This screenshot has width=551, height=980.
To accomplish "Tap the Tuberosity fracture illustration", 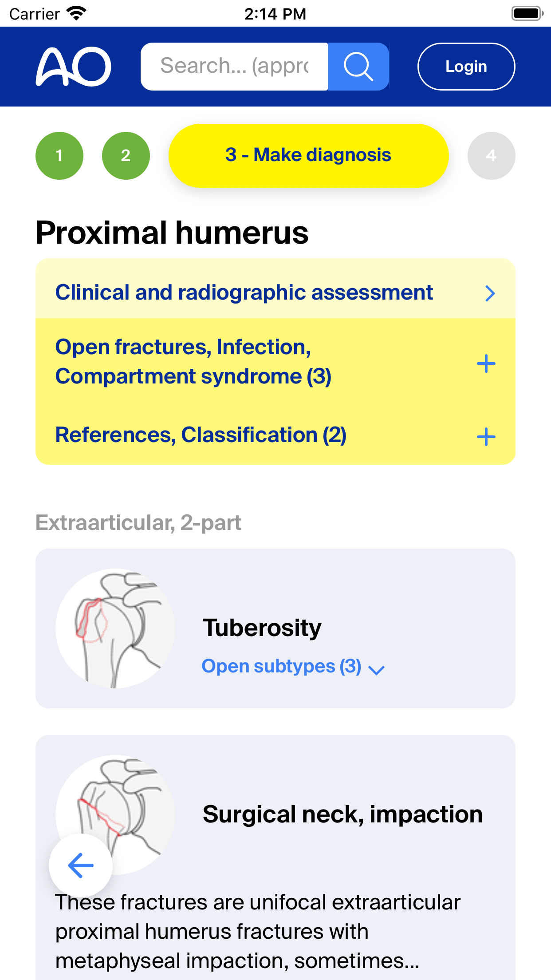I will (115, 628).
